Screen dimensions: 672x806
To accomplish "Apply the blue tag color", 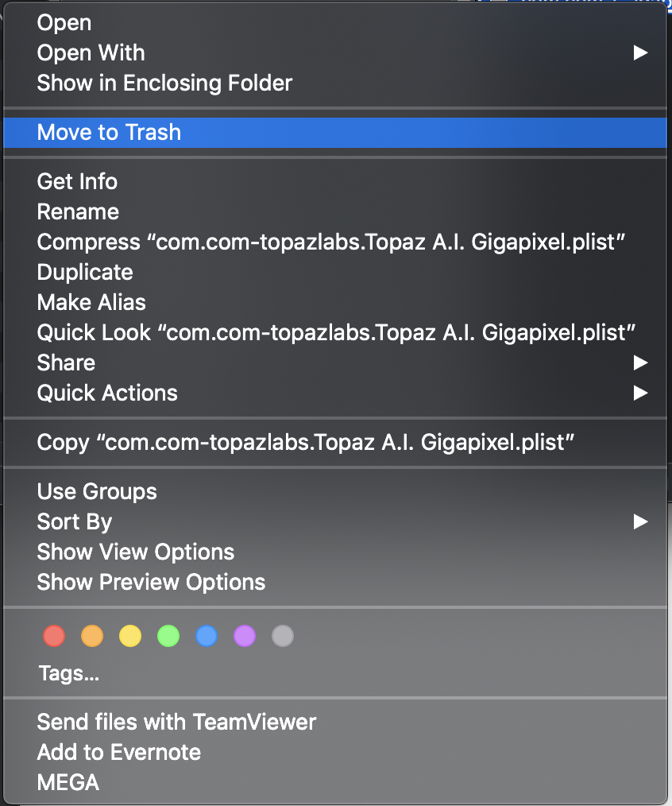I will (207, 636).
